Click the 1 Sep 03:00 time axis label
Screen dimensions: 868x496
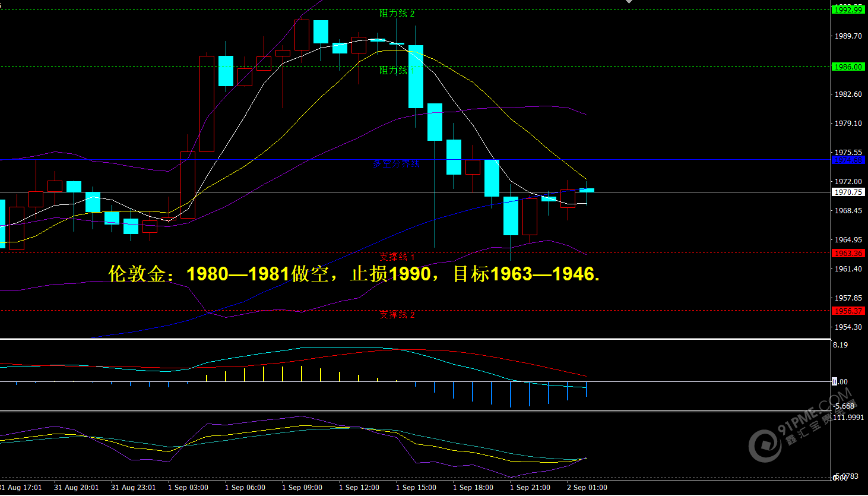[188, 488]
